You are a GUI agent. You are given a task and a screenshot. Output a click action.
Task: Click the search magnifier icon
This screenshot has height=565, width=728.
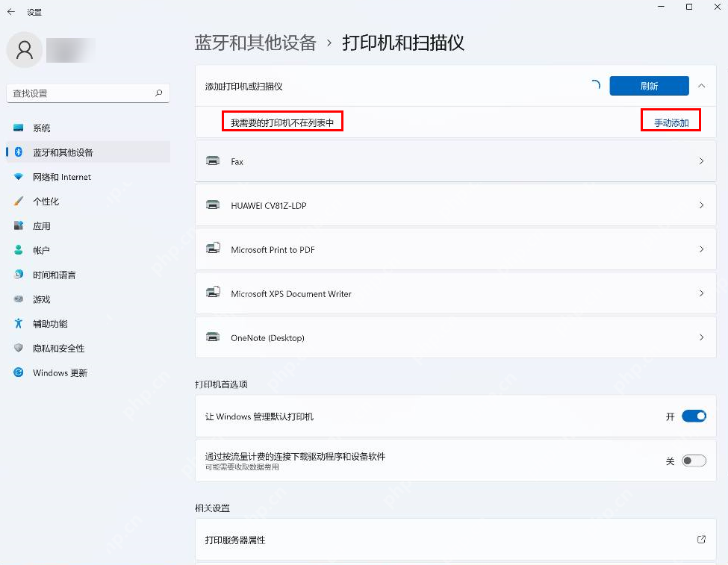click(x=159, y=93)
